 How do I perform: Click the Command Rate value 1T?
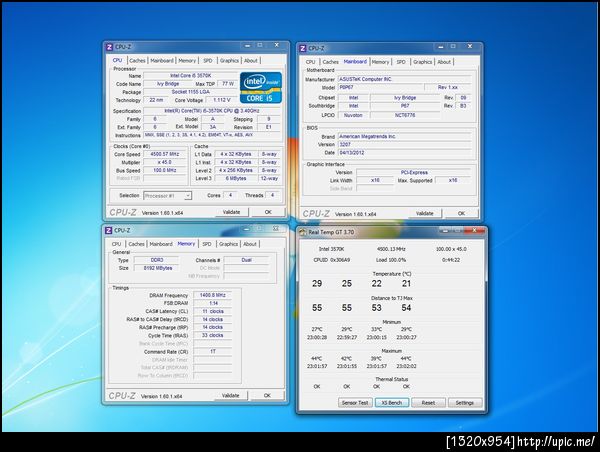pyautogui.click(x=213, y=351)
